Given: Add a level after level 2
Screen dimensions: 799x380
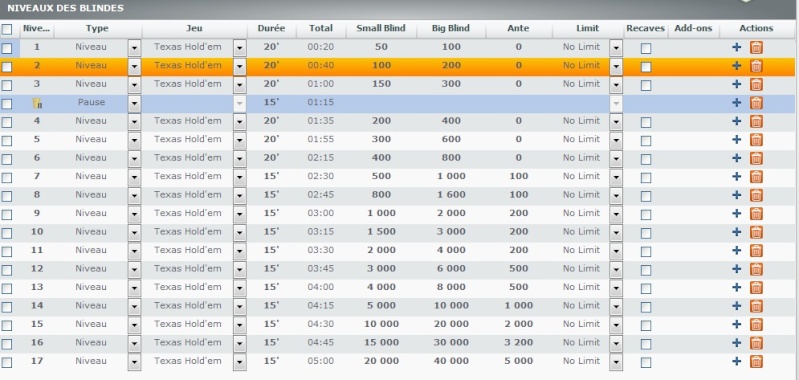Looking at the screenshot, I should pyautogui.click(x=736, y=66).
